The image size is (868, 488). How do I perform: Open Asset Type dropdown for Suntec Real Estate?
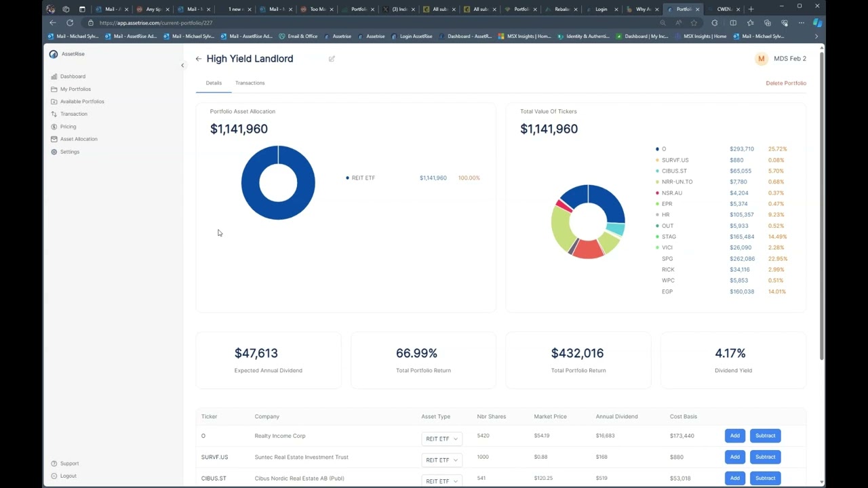coord(441,460)
